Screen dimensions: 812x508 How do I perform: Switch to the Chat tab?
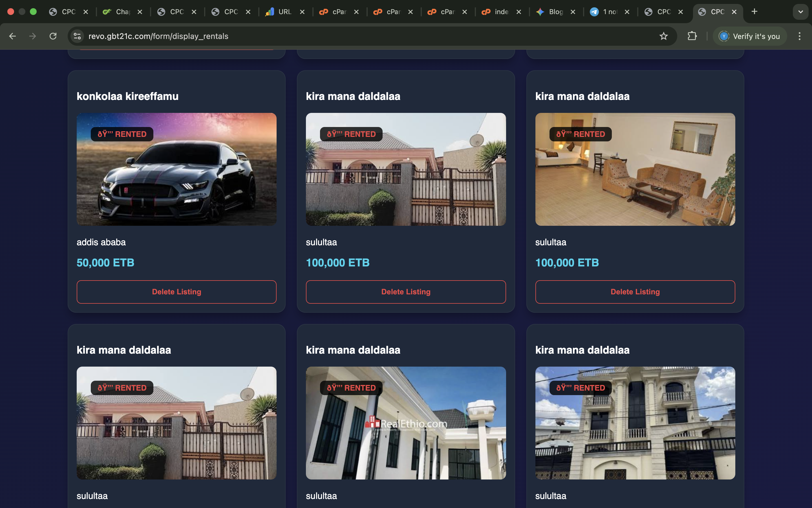(123, 12)
